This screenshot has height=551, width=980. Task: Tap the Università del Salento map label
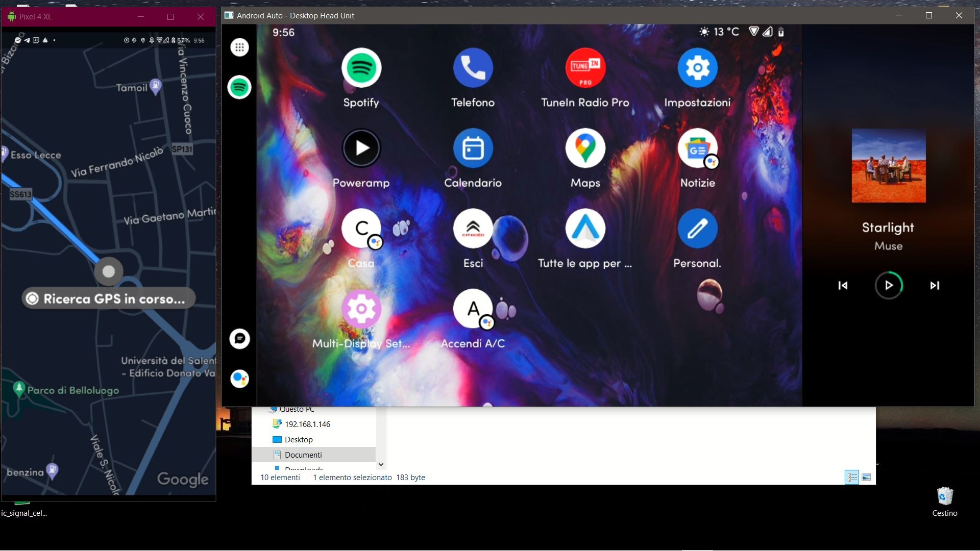(x=168, y=367)
